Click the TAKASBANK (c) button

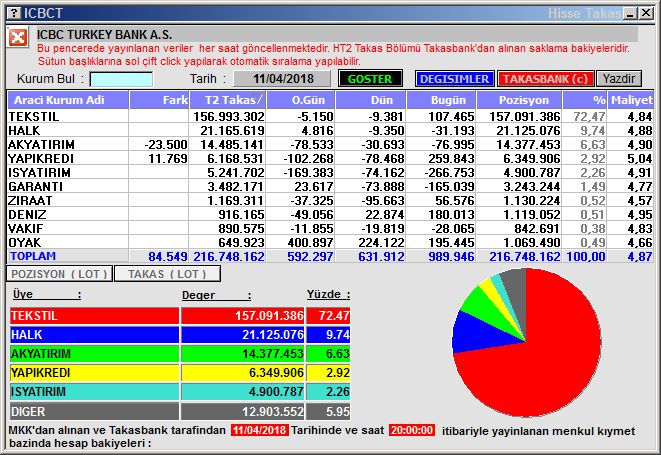click(x=545, y=79)
